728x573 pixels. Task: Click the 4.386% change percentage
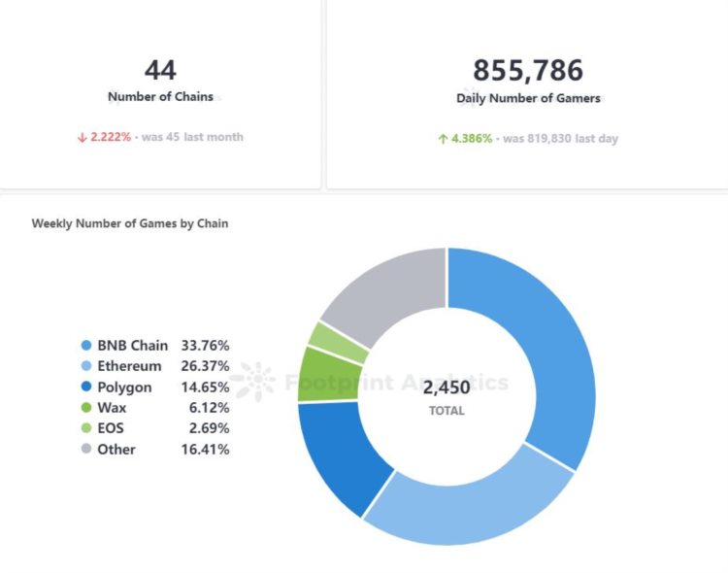(x=472, y=139)
